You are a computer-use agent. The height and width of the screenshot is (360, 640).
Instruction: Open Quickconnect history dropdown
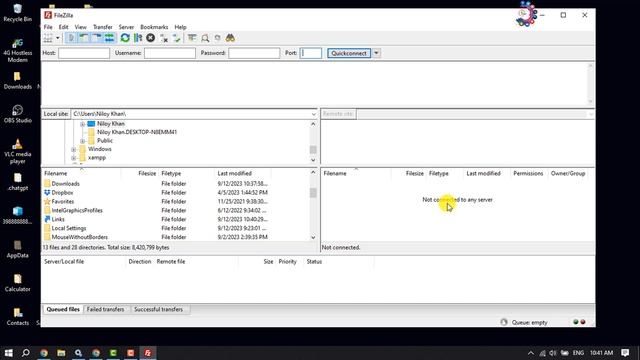(376, 53)
